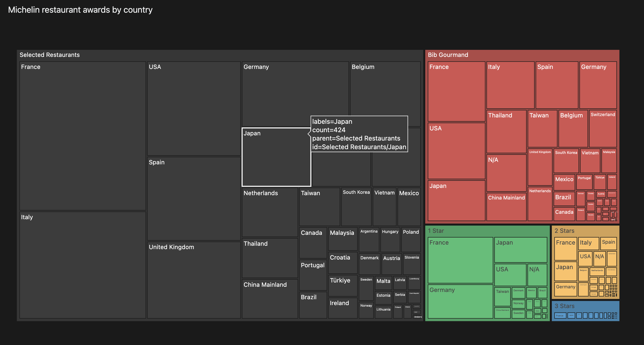Click the 2 Stars header bar
This screenshot has height=345, width=644.
(585, 231)
